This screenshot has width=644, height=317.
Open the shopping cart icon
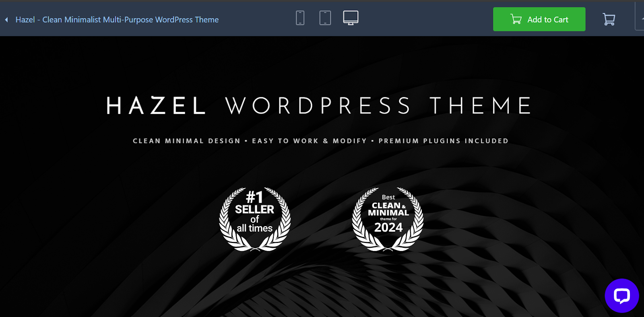click(609, 19)
